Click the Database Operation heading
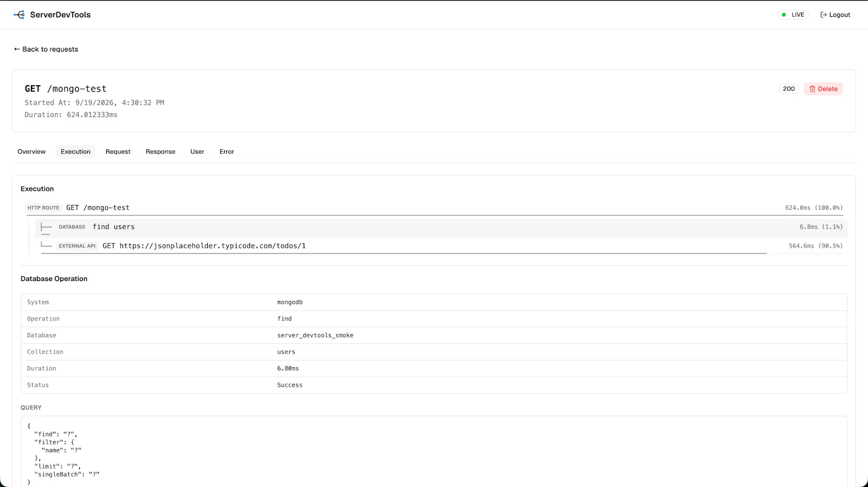This screenshot has width=868, height=487. click(x=54, y=279)
